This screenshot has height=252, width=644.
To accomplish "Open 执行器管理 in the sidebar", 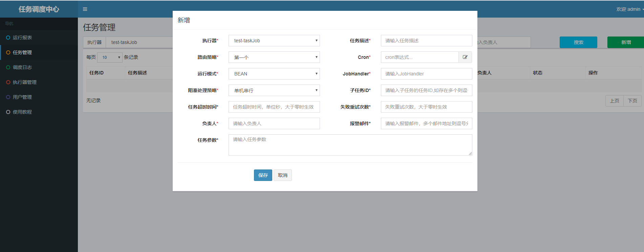I will (x=39, y=82).
